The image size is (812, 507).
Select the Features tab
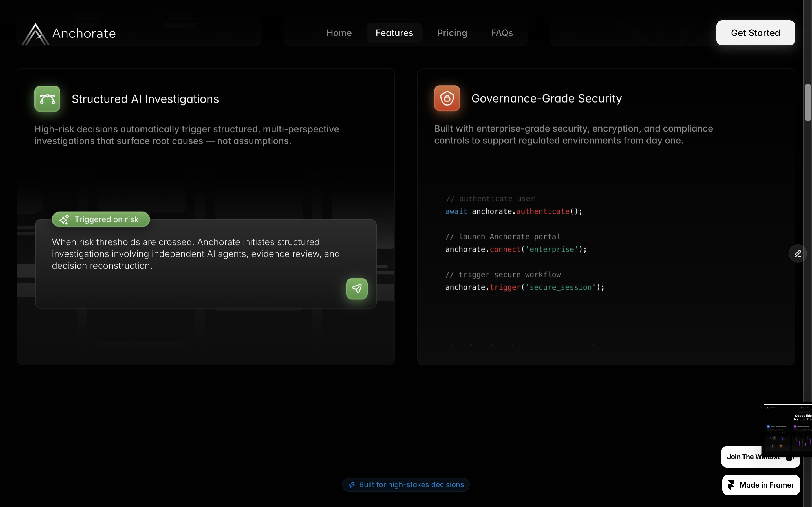[394, 33]
